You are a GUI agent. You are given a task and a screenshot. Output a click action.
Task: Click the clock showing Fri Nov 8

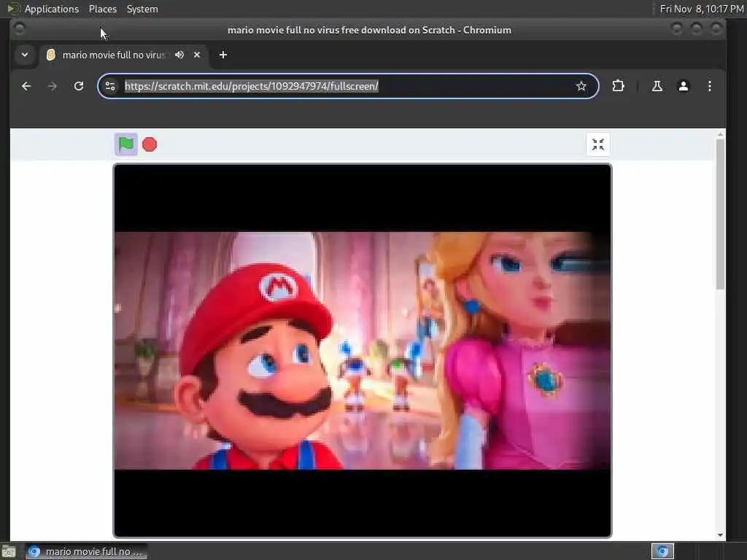point(701,9)
